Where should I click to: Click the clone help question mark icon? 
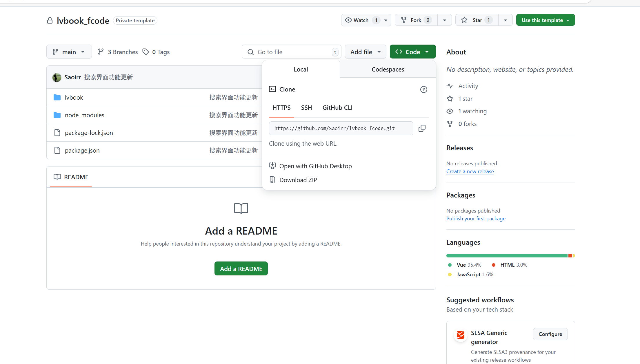click(x=423, y=89)
